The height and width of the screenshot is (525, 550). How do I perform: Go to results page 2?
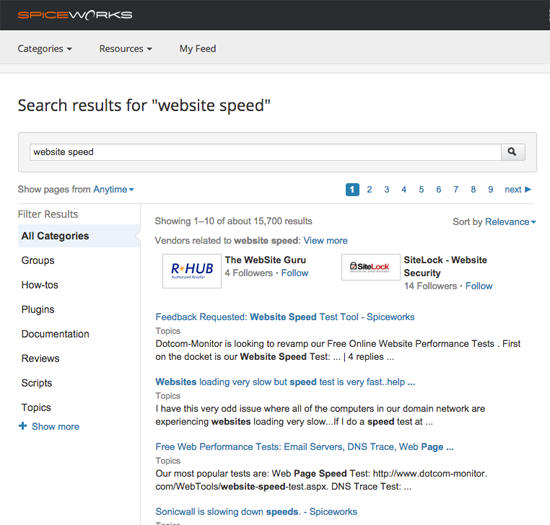pos(369,189)
